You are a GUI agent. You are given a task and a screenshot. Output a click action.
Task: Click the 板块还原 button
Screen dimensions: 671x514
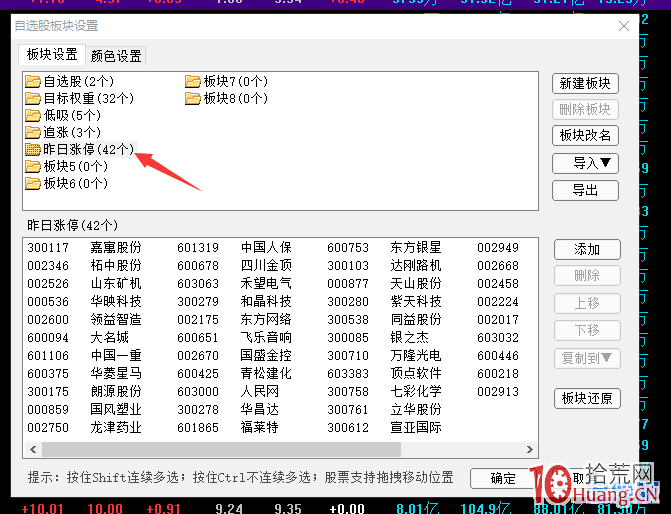coord(587,398)
